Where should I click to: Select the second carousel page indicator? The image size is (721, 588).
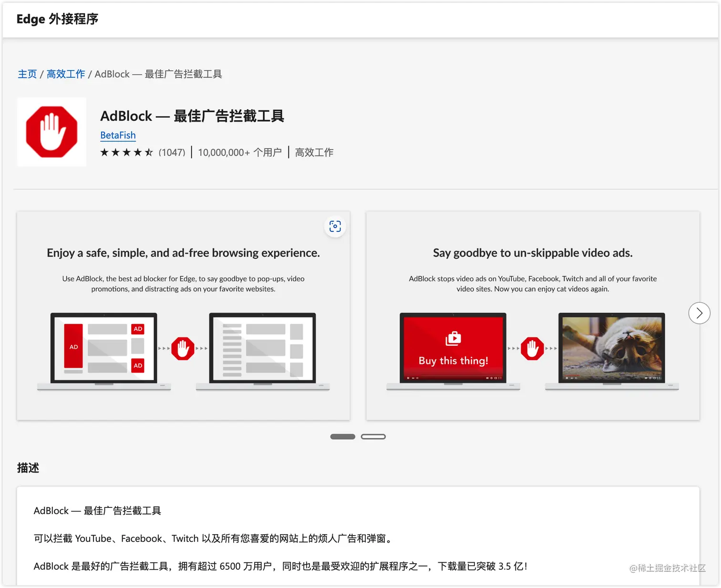(373, 437)
